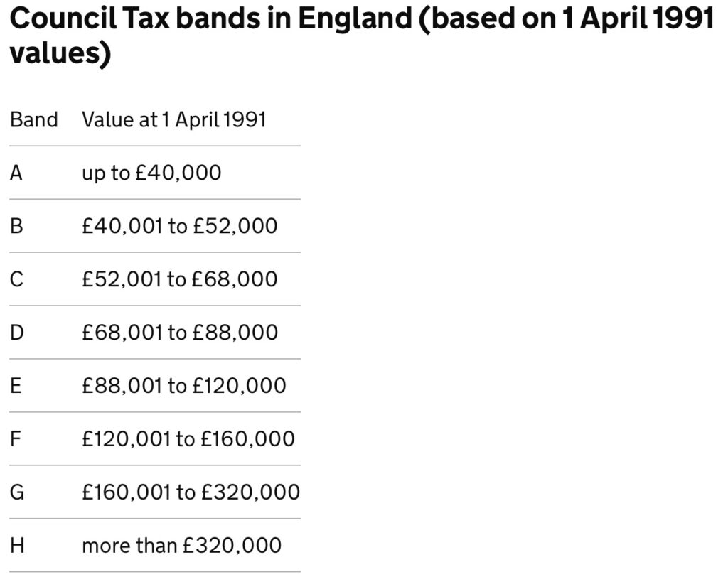Click the word 'values)' in the heading
Image resolution: width=728 pixels, height=577 pixels.
pyautogui.click(x=60, y=55)
